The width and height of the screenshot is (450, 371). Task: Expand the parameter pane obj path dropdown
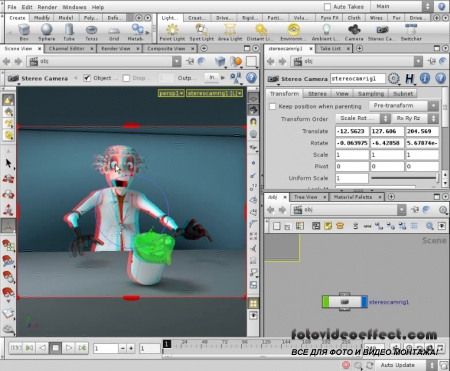(418, 61)
